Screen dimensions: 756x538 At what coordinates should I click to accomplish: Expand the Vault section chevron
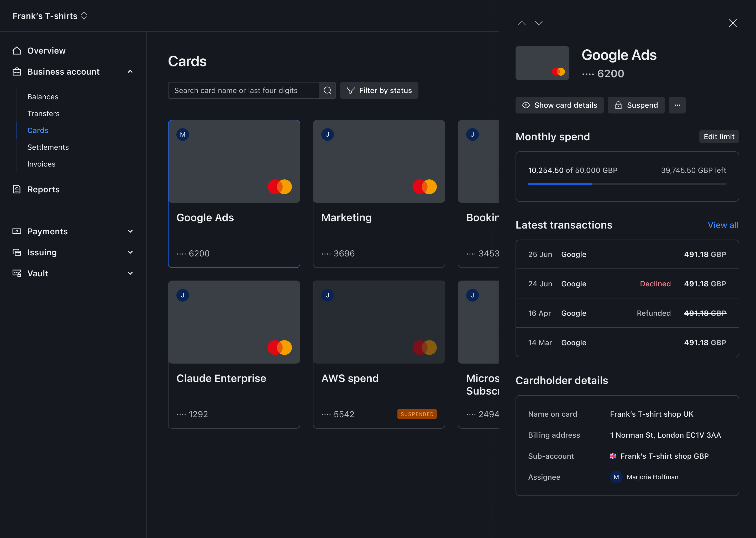coord(130,273)
